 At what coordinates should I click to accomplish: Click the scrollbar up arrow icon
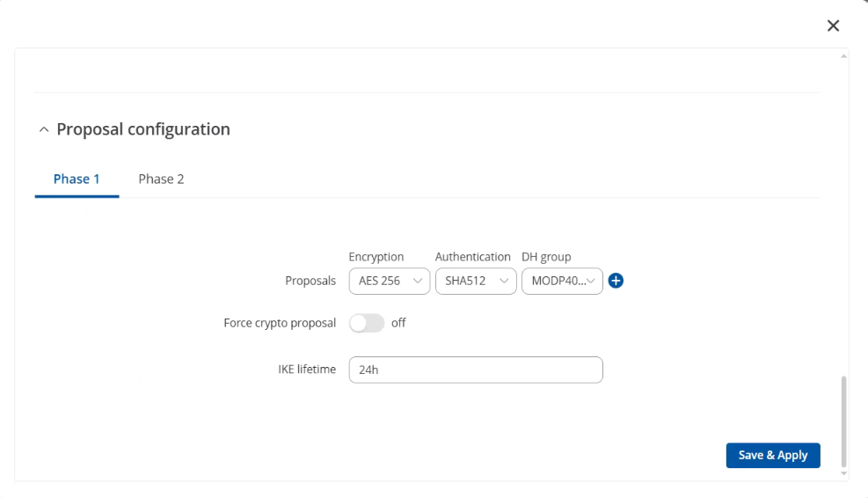(x=843, y=56)
